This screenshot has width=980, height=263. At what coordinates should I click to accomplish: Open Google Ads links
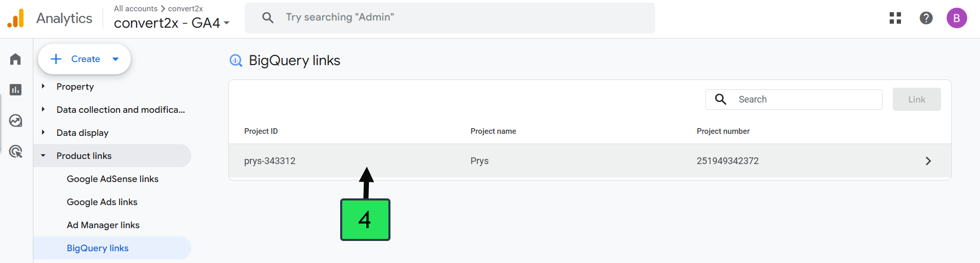click(102, 202)
